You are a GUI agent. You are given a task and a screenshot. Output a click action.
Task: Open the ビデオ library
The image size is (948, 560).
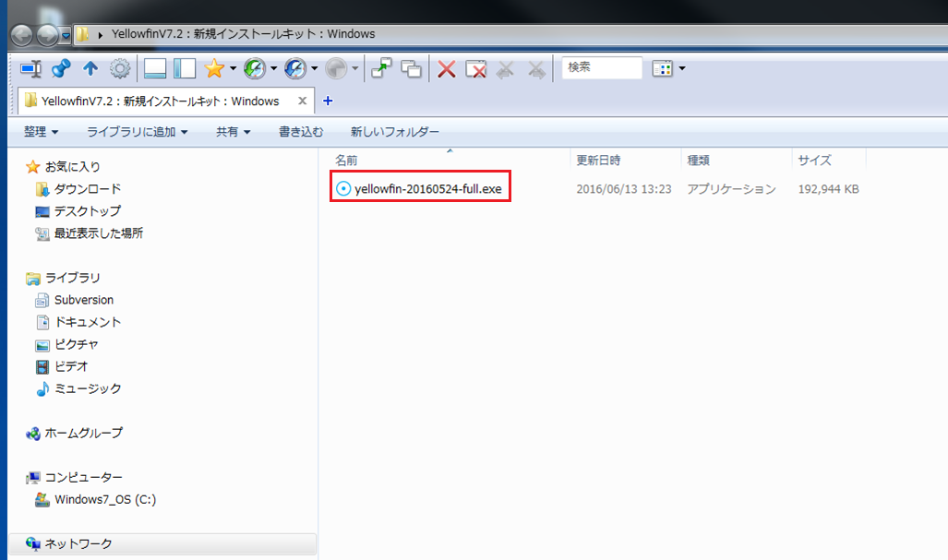click(71, 366)
